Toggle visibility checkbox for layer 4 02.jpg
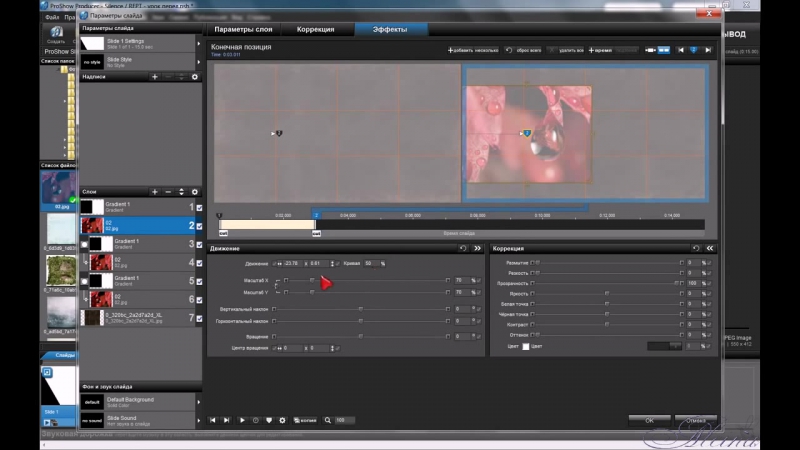This screenshot has height=450, width=800. [x=199, y=263]
